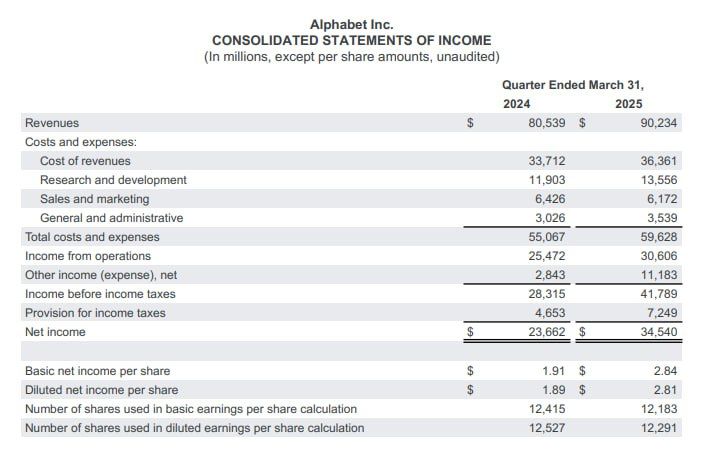Click the Quarter Ended March 31 header

click(573, 85)
